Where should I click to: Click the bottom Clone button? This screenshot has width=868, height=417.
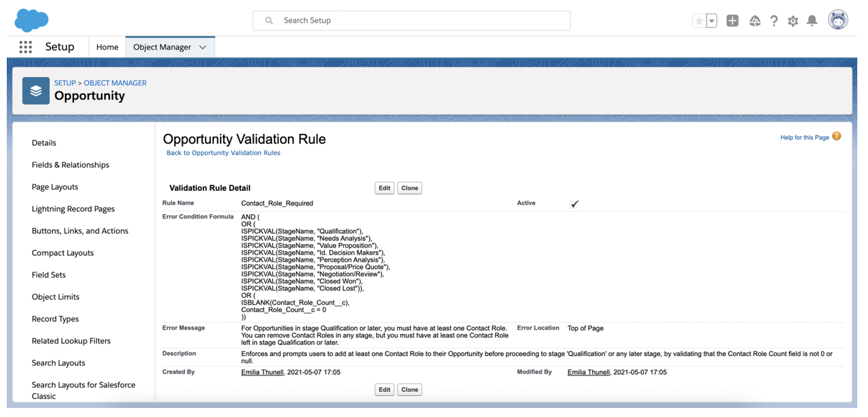coord(410,389)
